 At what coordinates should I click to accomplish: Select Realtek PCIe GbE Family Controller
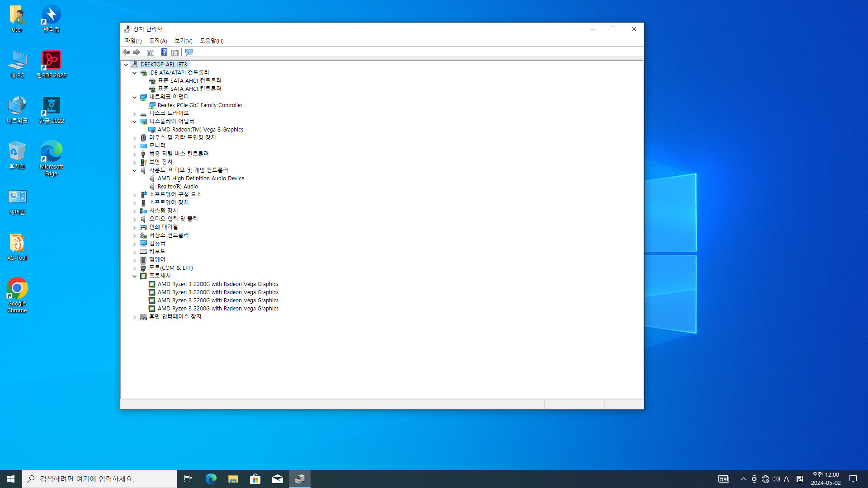point(200,105)
